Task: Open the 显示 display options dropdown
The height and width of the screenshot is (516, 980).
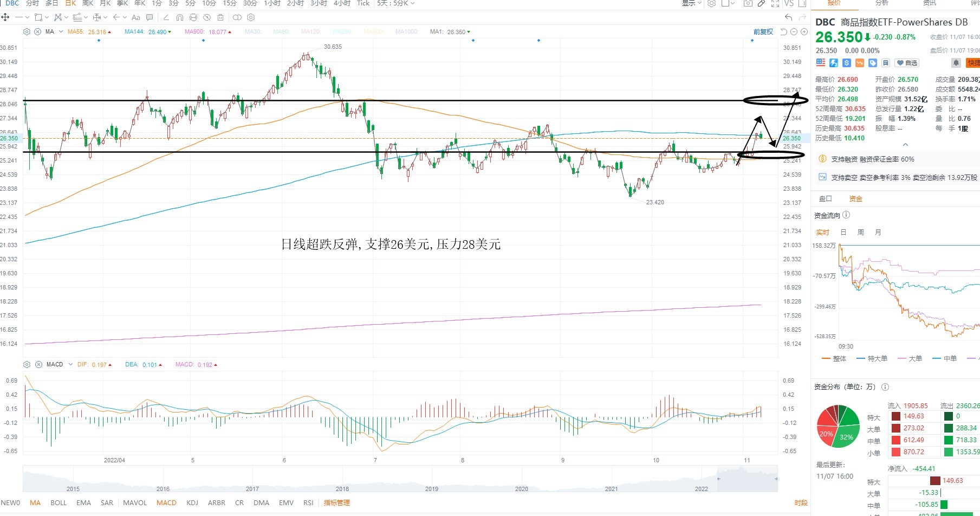Action: [x=692, y=3]
